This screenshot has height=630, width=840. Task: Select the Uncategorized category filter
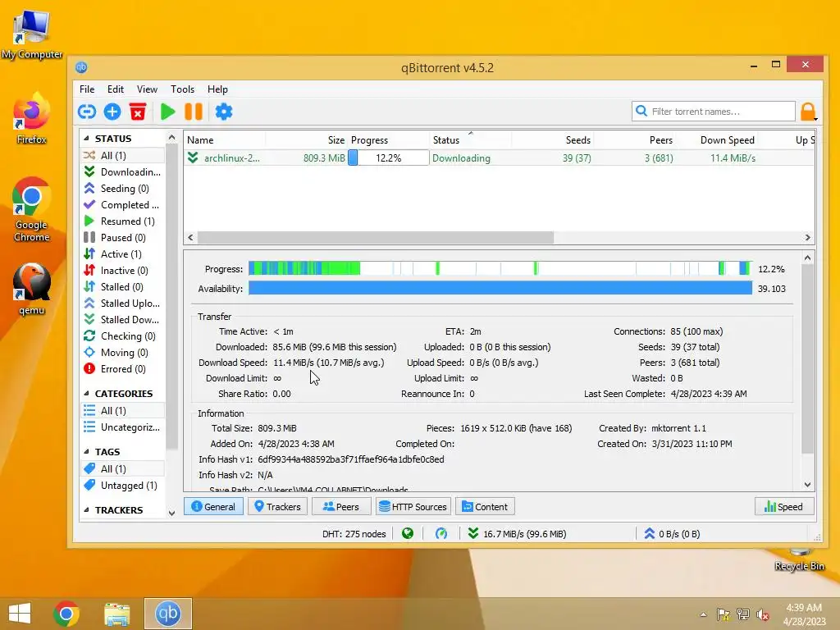tap(123, 427)
